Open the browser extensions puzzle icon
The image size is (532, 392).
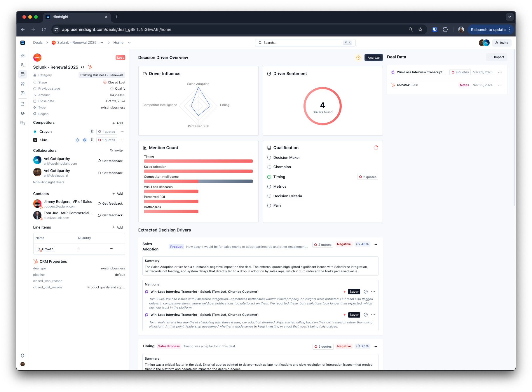coord(445,29)
